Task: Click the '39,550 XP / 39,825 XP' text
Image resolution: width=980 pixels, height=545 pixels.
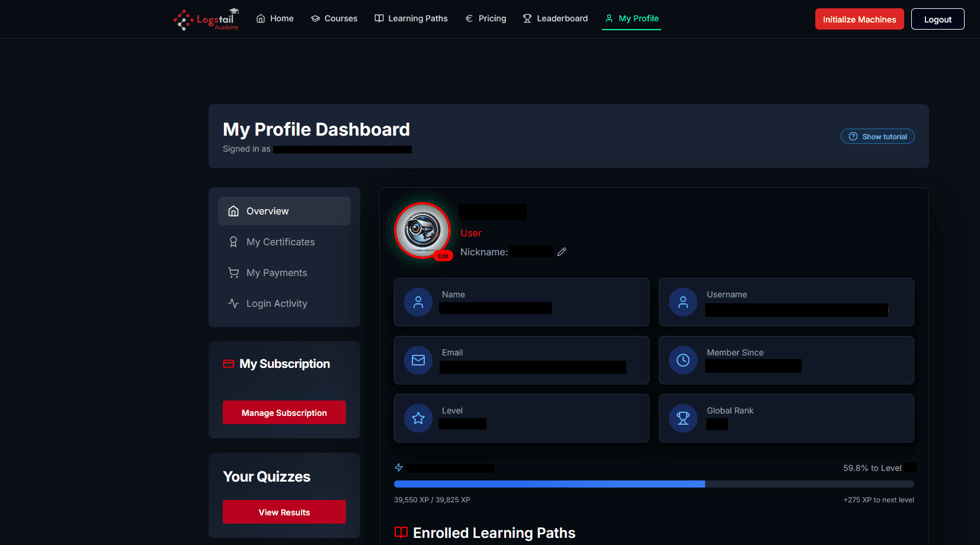Action: click(432, 500)
